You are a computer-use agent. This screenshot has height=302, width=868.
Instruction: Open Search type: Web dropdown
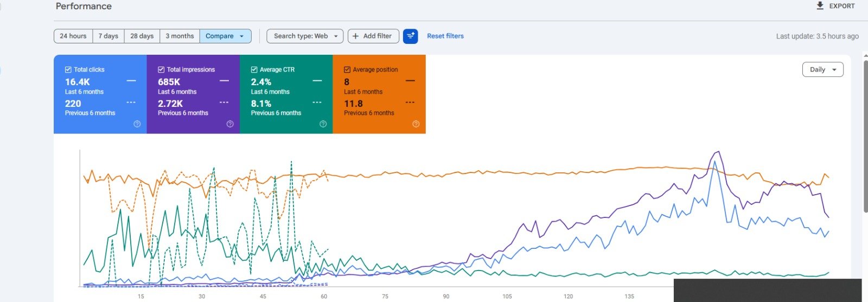click(x=305, y=36)
